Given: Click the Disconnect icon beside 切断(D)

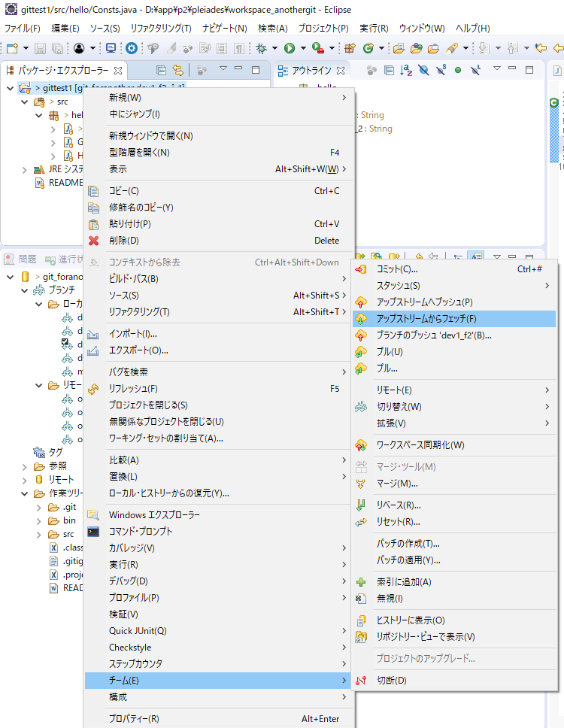Looking at the screenshot, I should [361, 681].
